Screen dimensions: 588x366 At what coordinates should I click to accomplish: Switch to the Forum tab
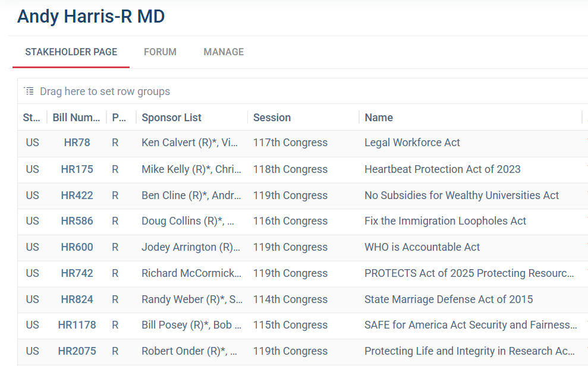tap(160, 52)
